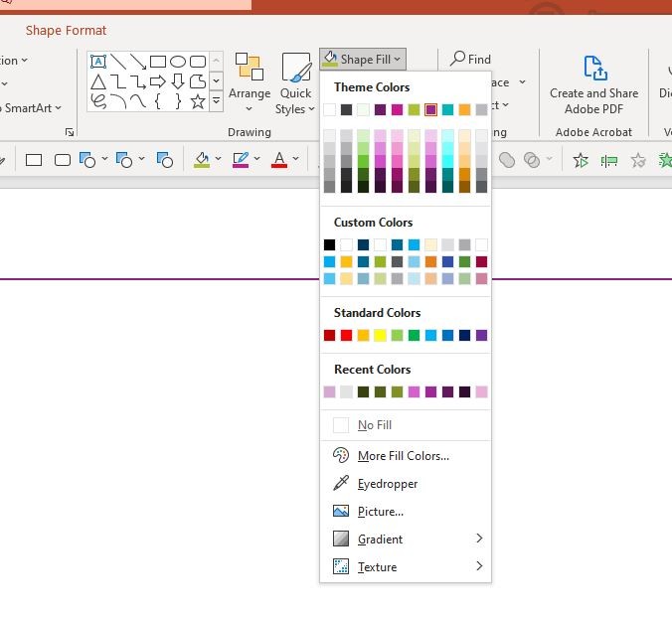This screenshot has height=618, width=672.
Task: Open Quick Styles gallery
Action: click(x=295, y=83)
